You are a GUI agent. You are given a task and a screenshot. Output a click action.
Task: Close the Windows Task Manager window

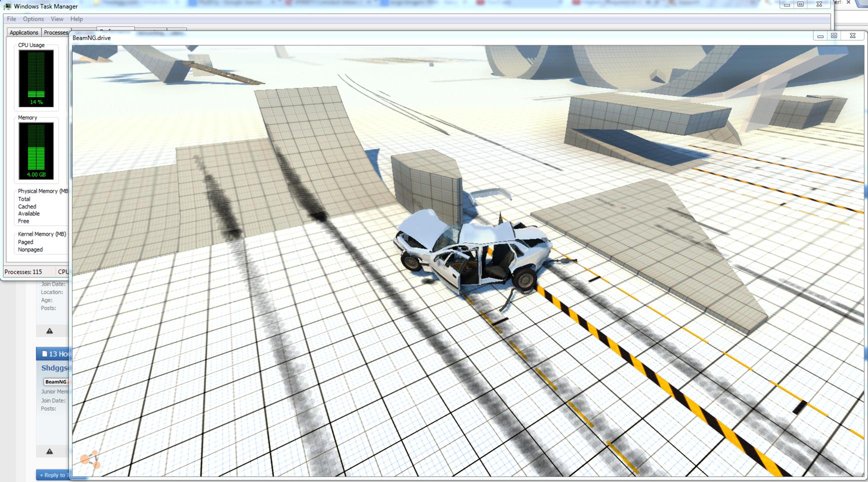819,5
